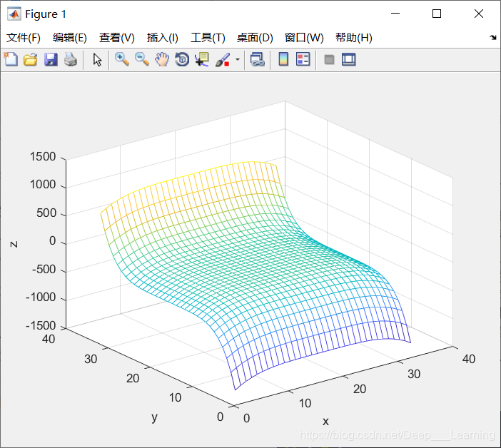Image resolution: width=501 pixels, height=448 pixels.
Task: Insert a Legend from the toolbar
Action: pyautogui.click(x=303, y=59)
